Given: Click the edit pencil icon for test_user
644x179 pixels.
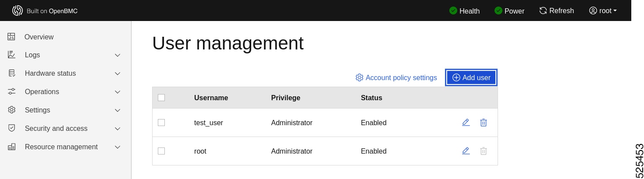Looking at the screenshot, I should tap(466, 123).
